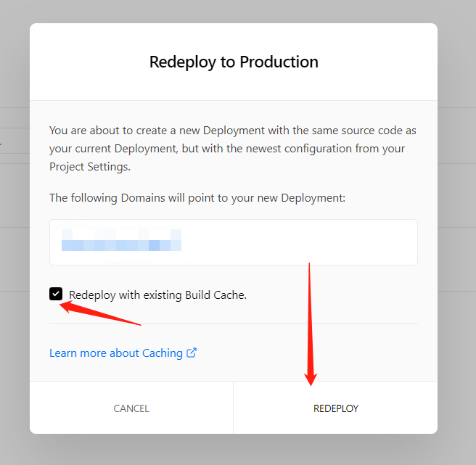The width and height of the screenshot is (476, 465).
Task: Click the "Redeploy with existing Build Cache" label
Action: point(157,295)
